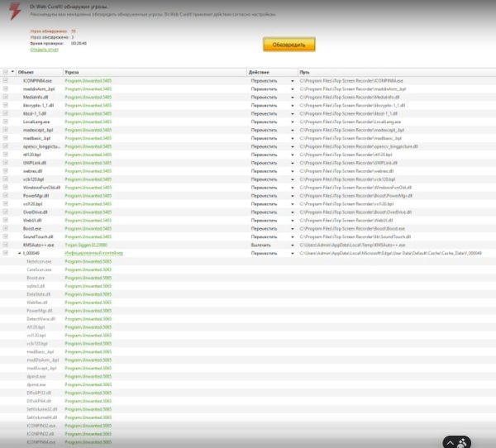The width and height of the screenshot is (496, 448).
Task: Open Program.Unwanted link beside ICONPIN32.exe
Action: (88, 426)
